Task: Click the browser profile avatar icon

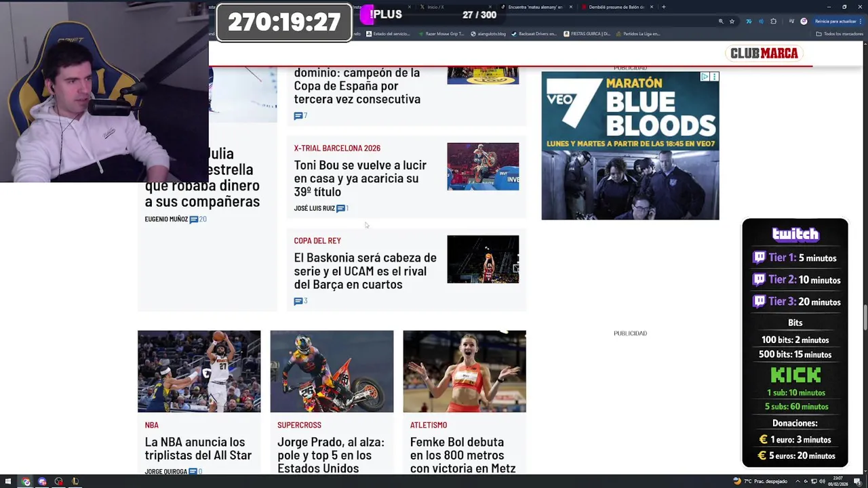Action: click(804, 22)
